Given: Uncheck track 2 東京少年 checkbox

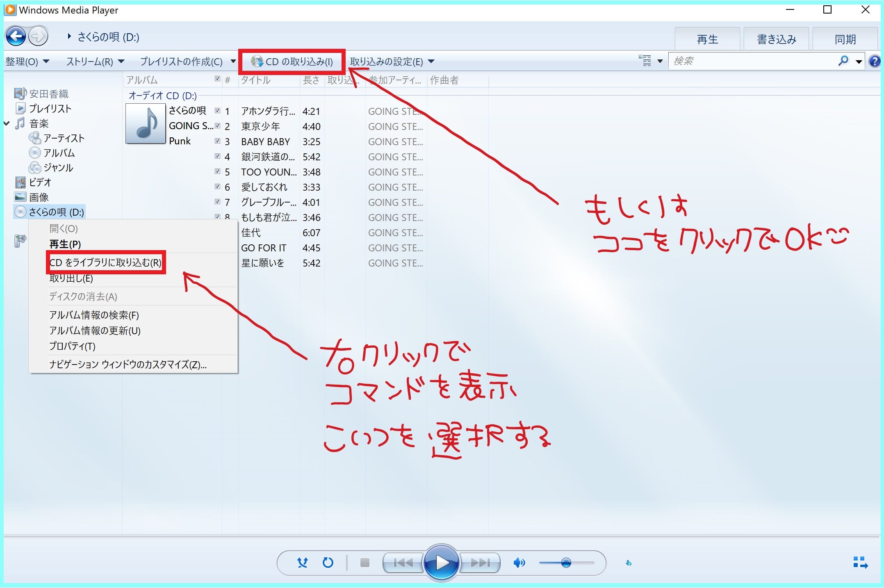Looking at the screenshot, I should pyautogui.click(x=217, y=125).
